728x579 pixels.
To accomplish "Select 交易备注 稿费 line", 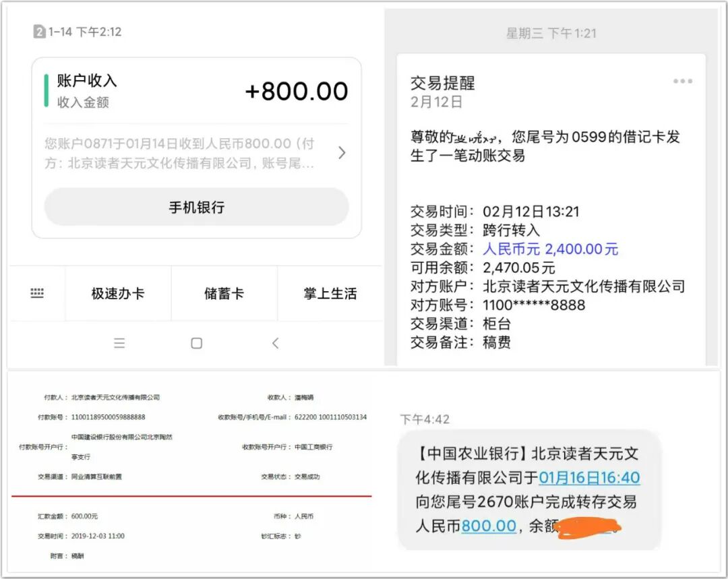I will [460, 342].
